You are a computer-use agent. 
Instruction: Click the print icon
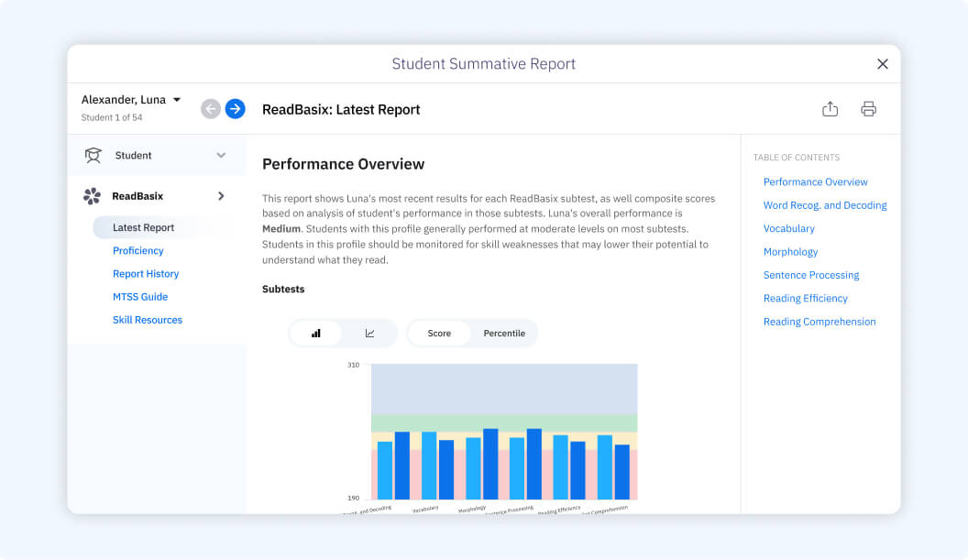869,109
